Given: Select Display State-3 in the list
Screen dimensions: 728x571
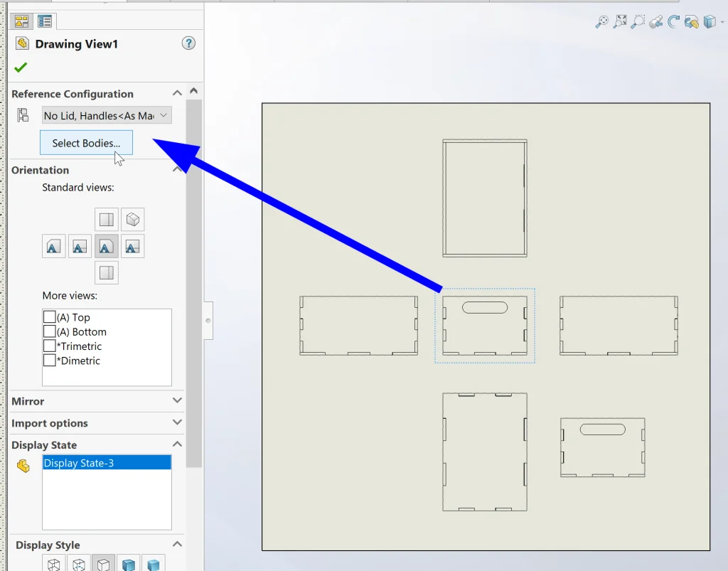Looking at the screenshot, I should pos(107,463).
